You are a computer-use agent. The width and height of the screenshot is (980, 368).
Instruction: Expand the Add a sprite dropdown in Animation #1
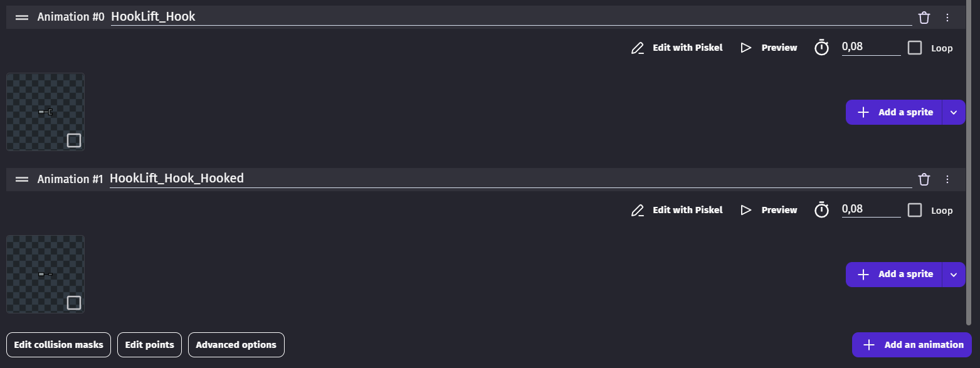[954, 275]
